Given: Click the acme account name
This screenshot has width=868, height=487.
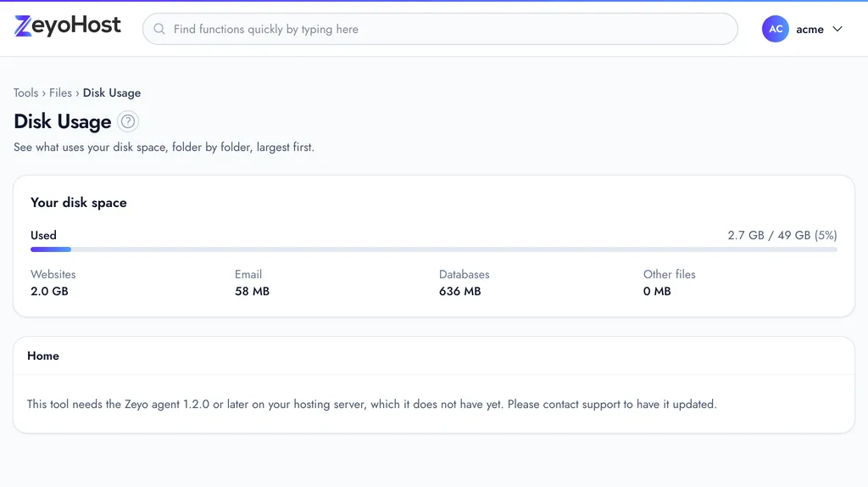Looking at the screenshot, I should tap(810, 30).
